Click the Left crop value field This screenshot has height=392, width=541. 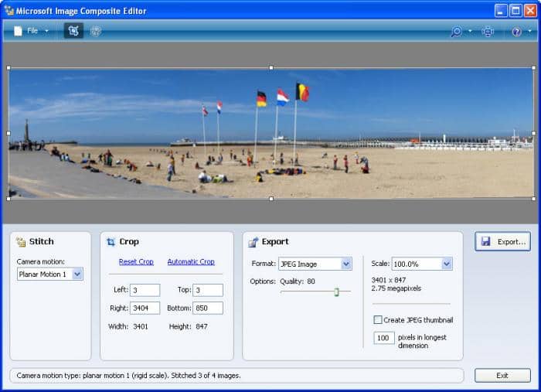[x=145, y=290]
